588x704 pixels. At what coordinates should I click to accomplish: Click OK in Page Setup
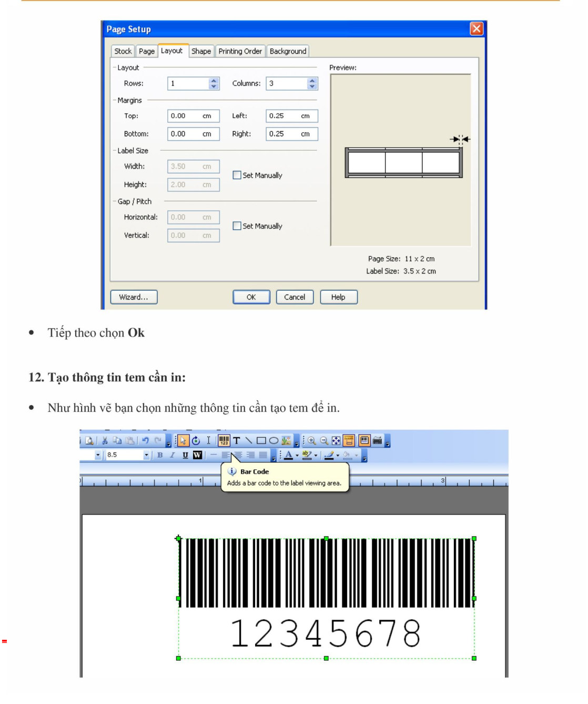[x=251, y=297]
